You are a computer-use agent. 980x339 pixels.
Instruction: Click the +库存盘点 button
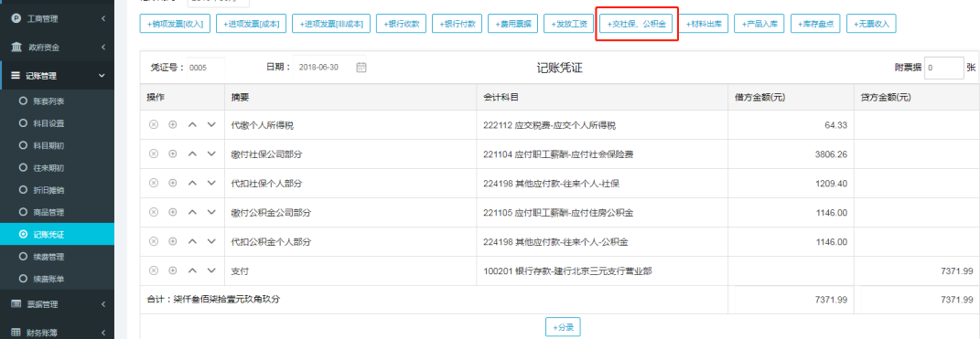(815, 24)
